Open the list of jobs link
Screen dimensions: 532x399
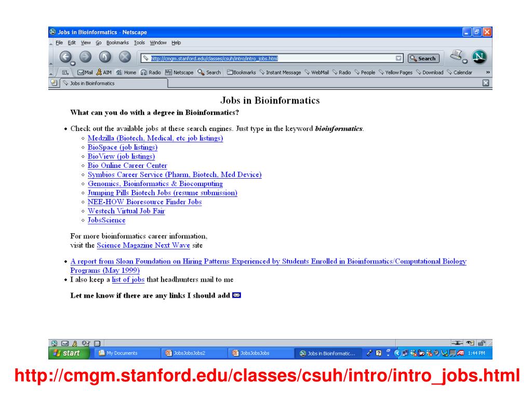coord(128,280)
